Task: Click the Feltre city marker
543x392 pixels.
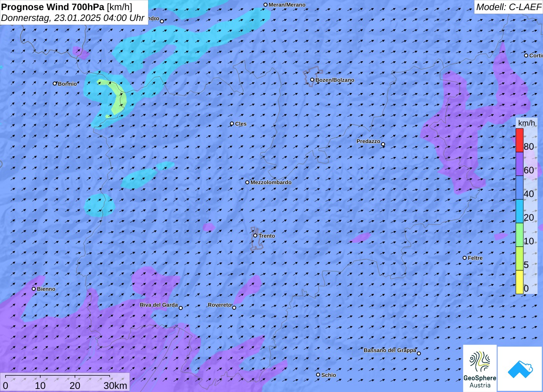Action: (465, 258)
